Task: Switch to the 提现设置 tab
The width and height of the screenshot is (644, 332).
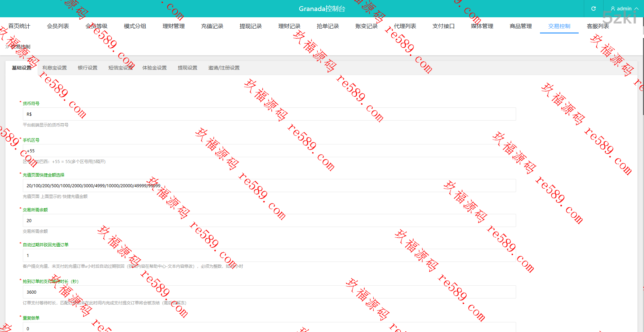Action: pyautogui.click(x=187, y=68)
